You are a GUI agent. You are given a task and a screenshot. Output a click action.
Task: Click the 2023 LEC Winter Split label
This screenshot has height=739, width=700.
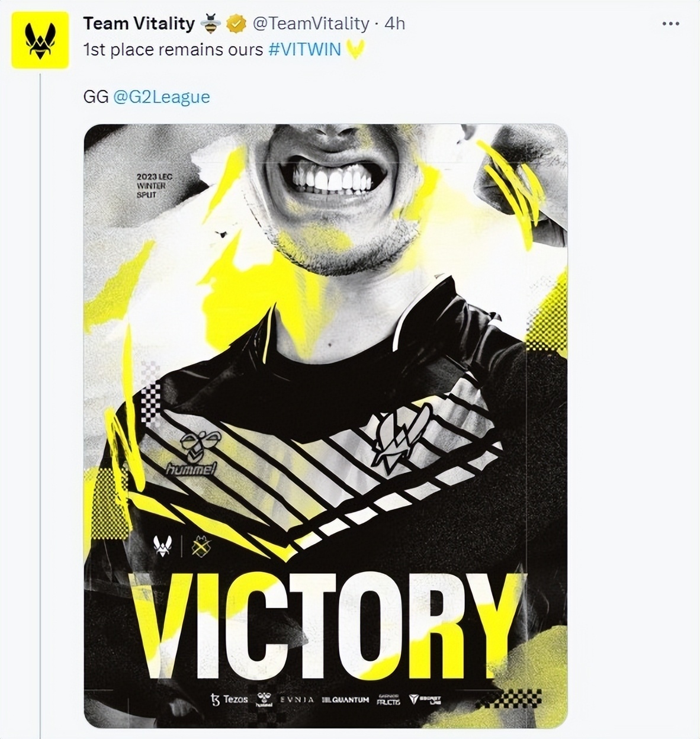pyautogui.click(x=154, y=185)
